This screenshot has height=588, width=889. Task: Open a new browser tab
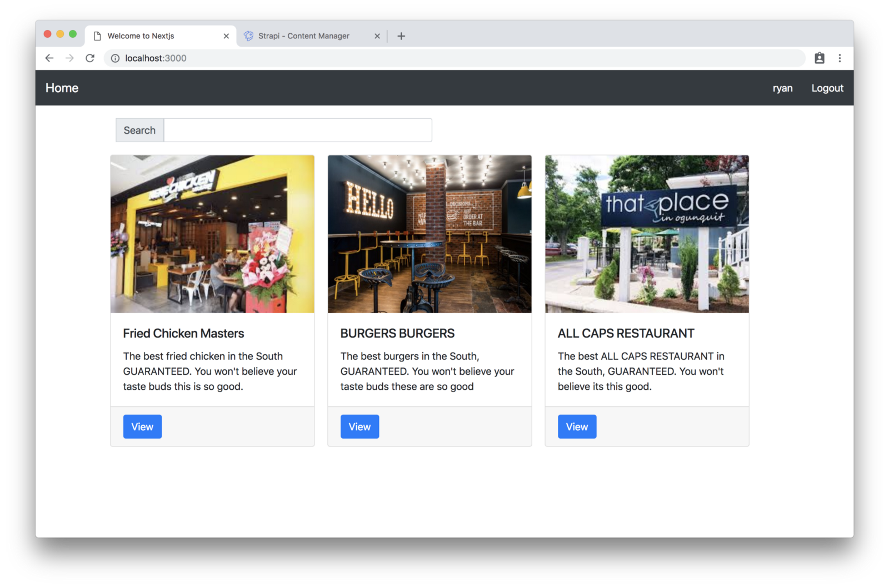click(x=401, y=36)
